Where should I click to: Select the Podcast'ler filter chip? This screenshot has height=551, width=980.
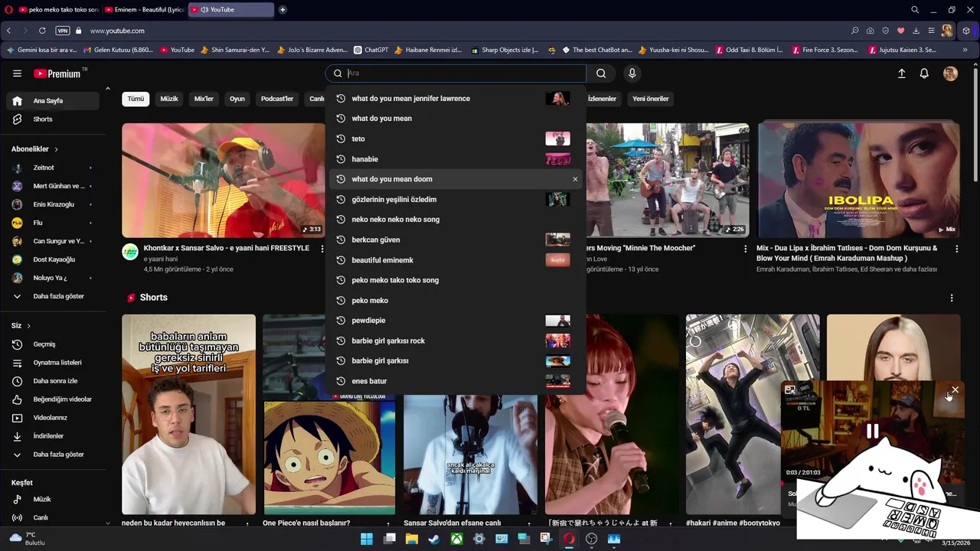pyautogui.click(x=277, y=99)
